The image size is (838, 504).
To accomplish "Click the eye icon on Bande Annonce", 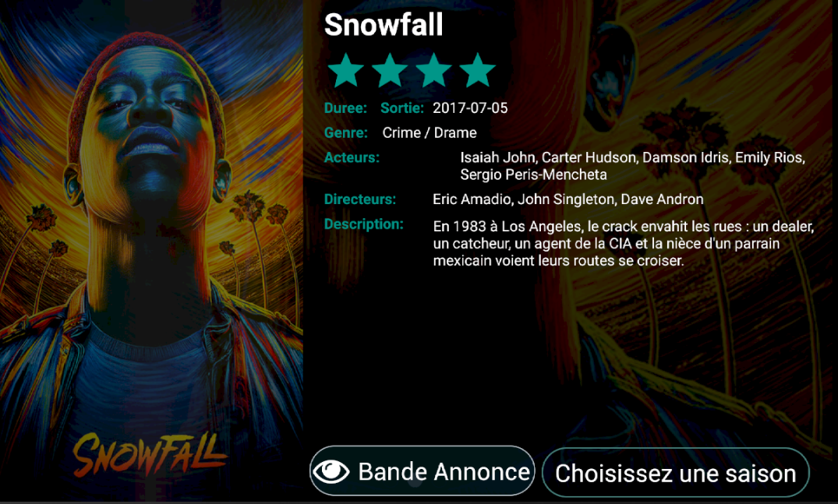I will pos(331,471).
